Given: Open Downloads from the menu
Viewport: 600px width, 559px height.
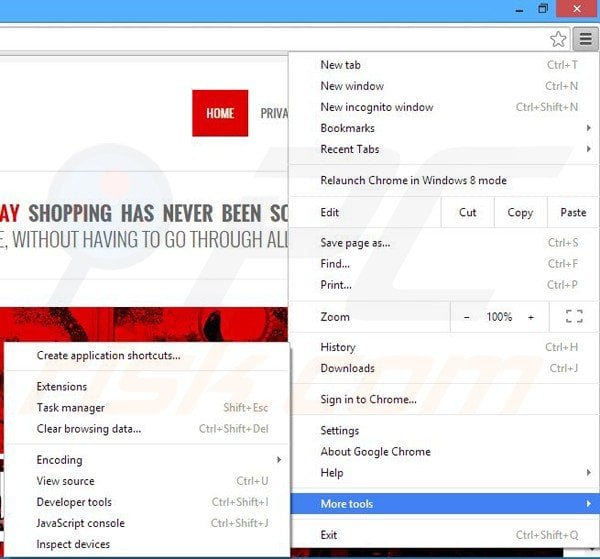Looking at the screenshot, I should click(443, 368).
